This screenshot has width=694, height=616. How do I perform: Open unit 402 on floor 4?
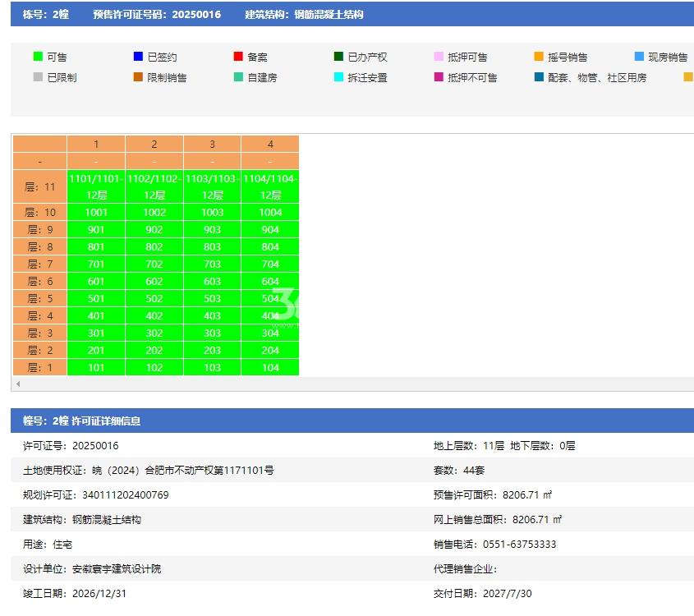click(154, 316)
